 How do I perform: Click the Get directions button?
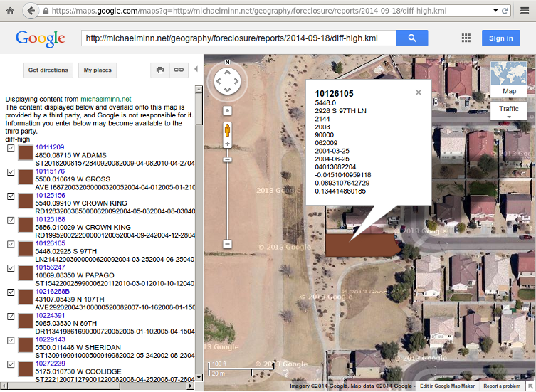pyautogui.click(x=48, y=70)
